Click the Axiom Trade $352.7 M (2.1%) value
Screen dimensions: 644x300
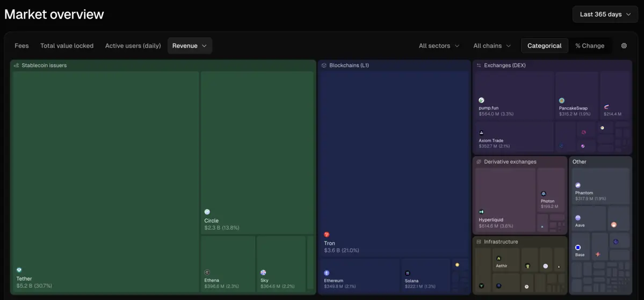[495, 146]
